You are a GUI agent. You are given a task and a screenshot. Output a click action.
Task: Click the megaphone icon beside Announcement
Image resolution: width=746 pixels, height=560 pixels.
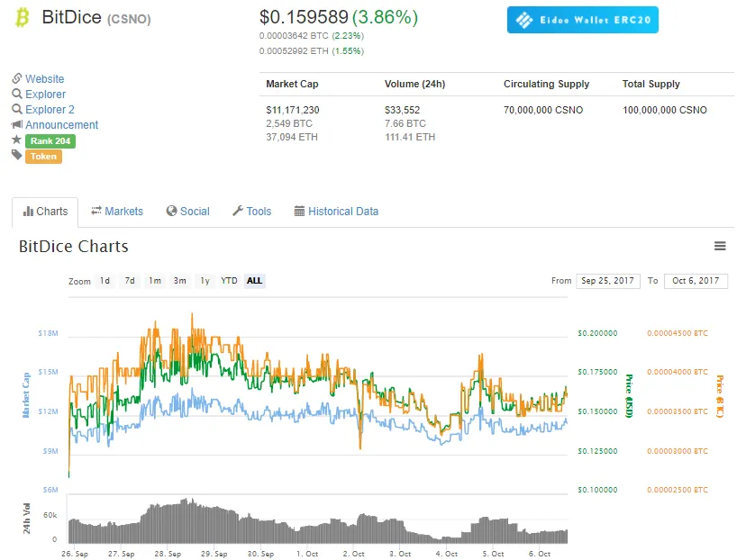(17, 124)
